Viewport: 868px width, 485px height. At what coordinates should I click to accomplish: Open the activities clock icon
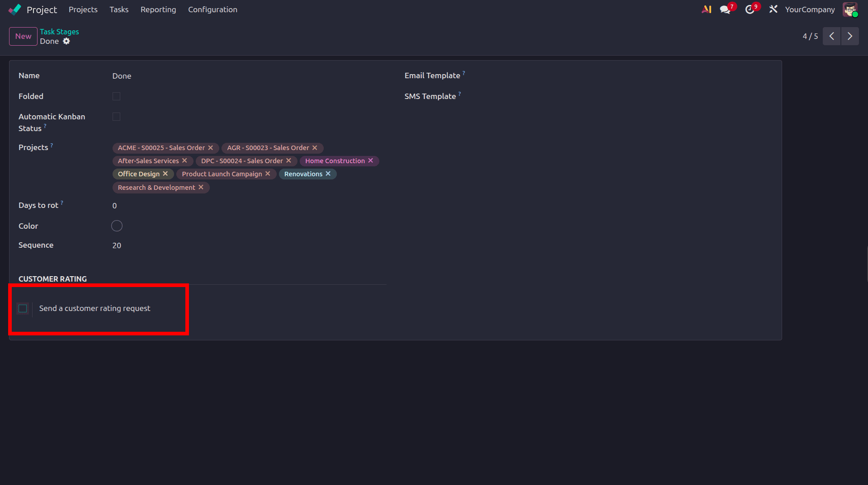click(x=750, y=9)
